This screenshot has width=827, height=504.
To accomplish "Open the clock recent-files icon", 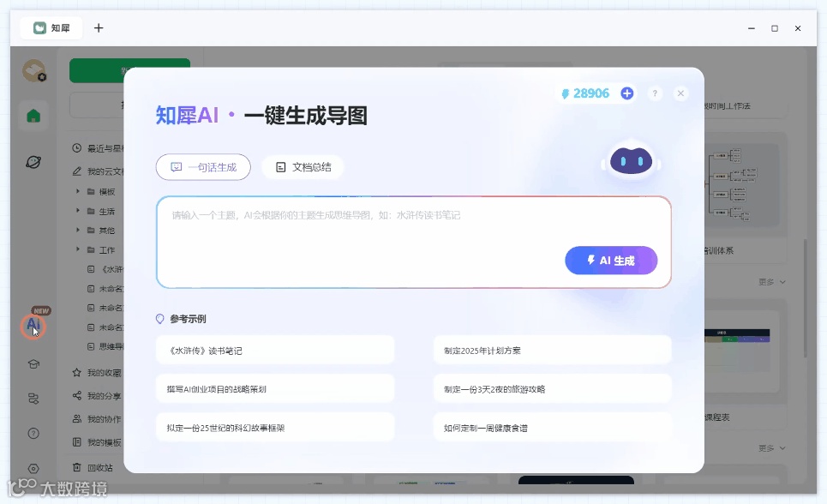I will 77,148.
